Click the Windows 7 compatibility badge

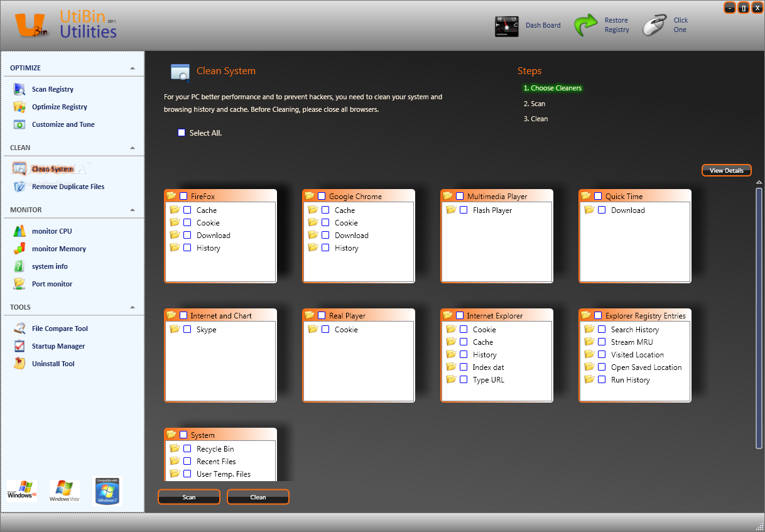107,491
